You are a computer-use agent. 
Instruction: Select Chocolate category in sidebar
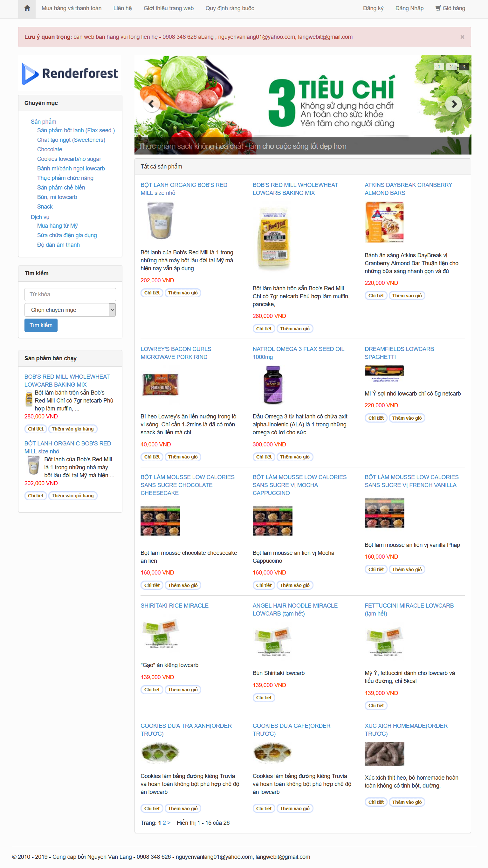tap(50, 149)
